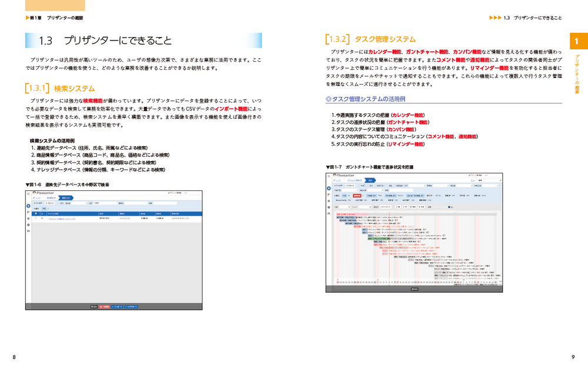Click the blue plus icon in Gantt sidebar
Image resolution: width=588 pixels, height=369 pixels.
329,188
